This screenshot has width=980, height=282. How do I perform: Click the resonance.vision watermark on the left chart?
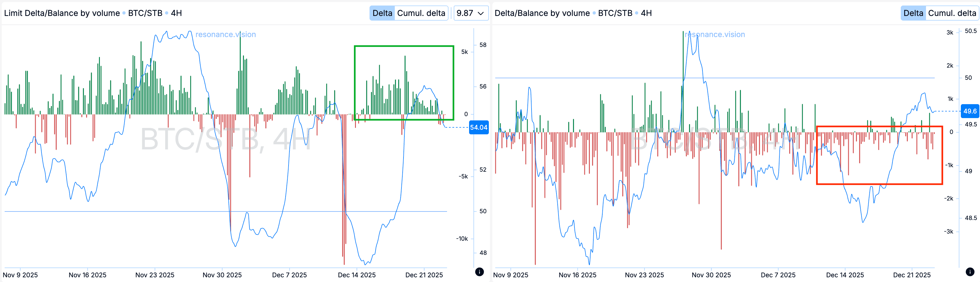[226, 35]
